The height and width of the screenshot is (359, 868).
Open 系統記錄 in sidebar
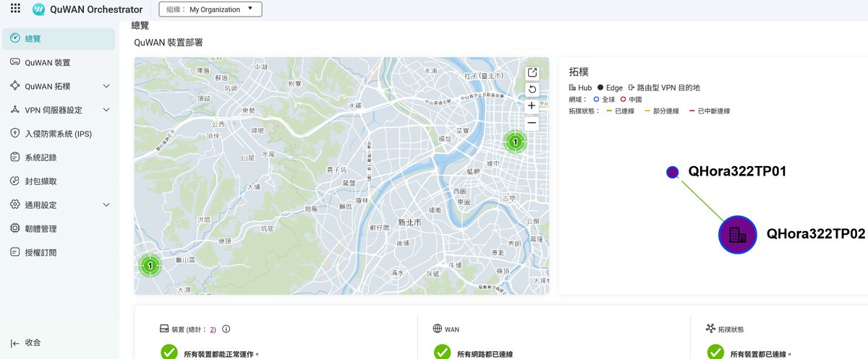click(x=41, y=157)
